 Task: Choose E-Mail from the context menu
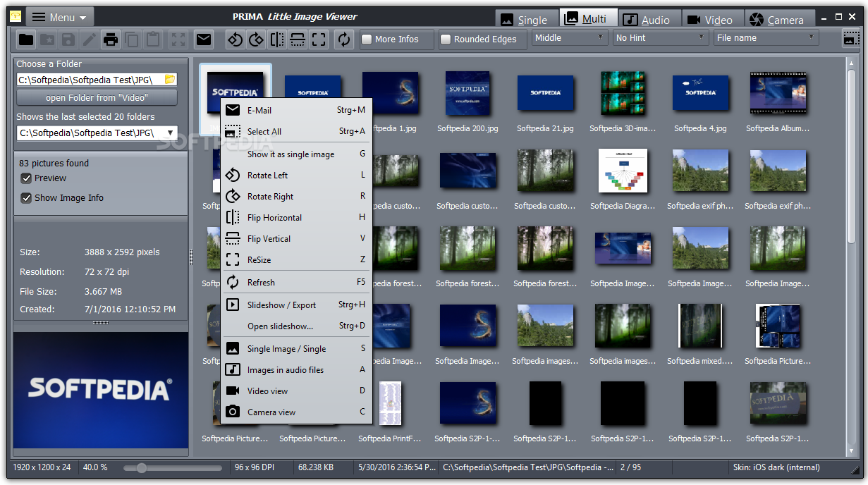pyautogui.click(x=296, y=110)
